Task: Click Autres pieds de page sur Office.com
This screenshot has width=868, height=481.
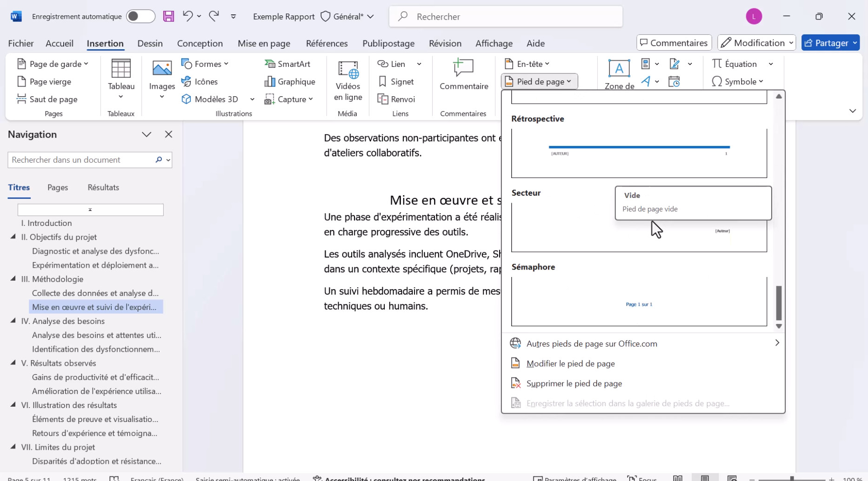Action: 643,343
